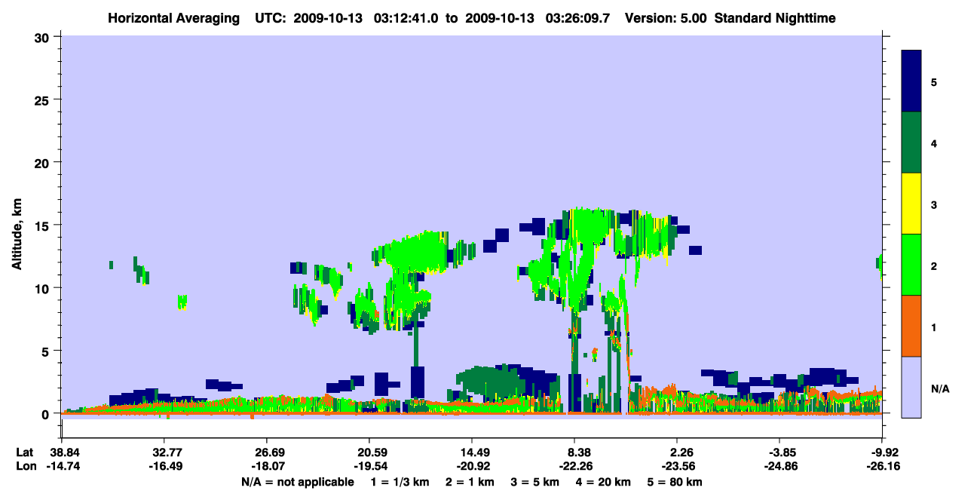The height and width of the screenshot is (503, 980).
Task: Click the '3 = 5 km' legend text
Action: click(x=535, y=482)
